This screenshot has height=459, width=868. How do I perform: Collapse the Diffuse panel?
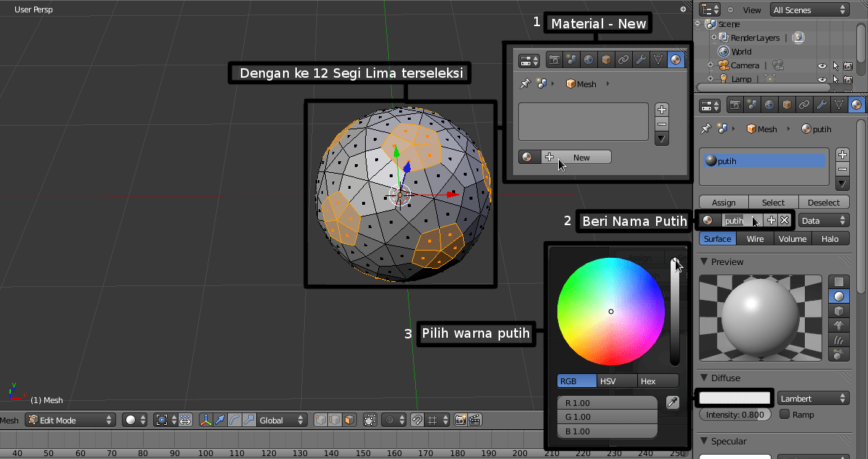click(x=704, y=378)
